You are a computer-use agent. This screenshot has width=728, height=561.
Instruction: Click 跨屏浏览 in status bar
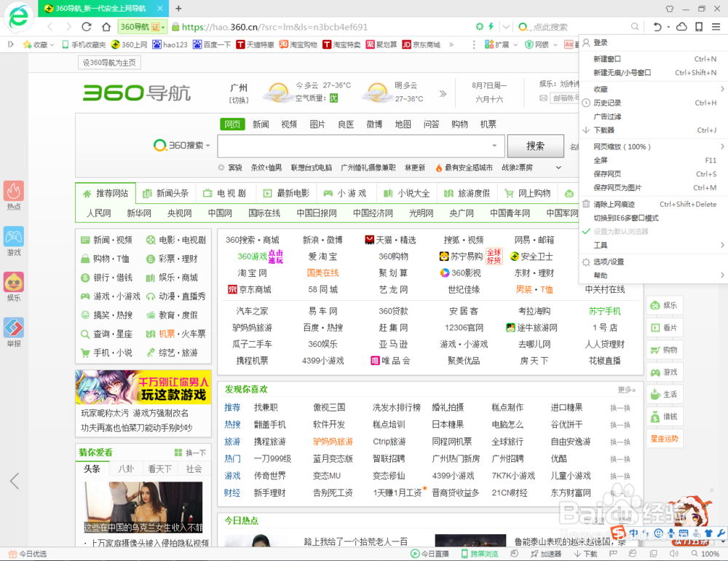click(480, 554)
